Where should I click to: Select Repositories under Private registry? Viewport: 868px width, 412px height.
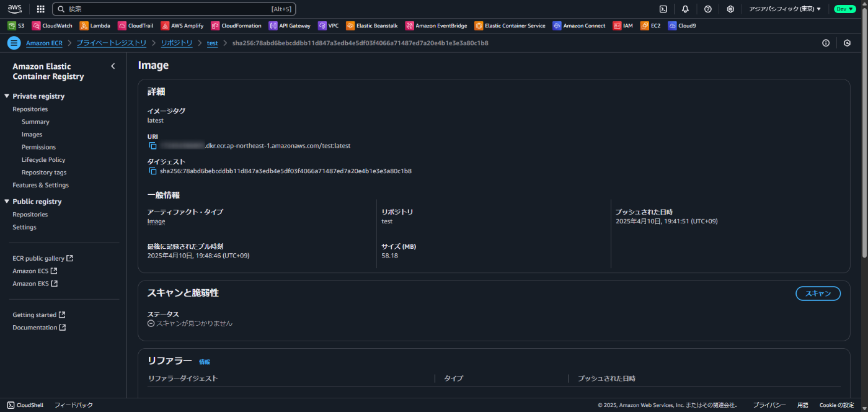(x=30, y=109)
